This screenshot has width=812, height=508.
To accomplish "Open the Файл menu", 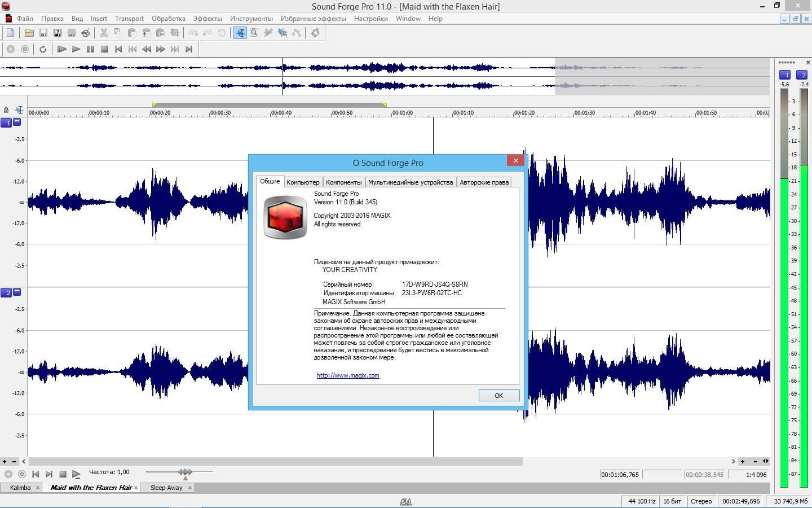I will (x=25, y=19).
